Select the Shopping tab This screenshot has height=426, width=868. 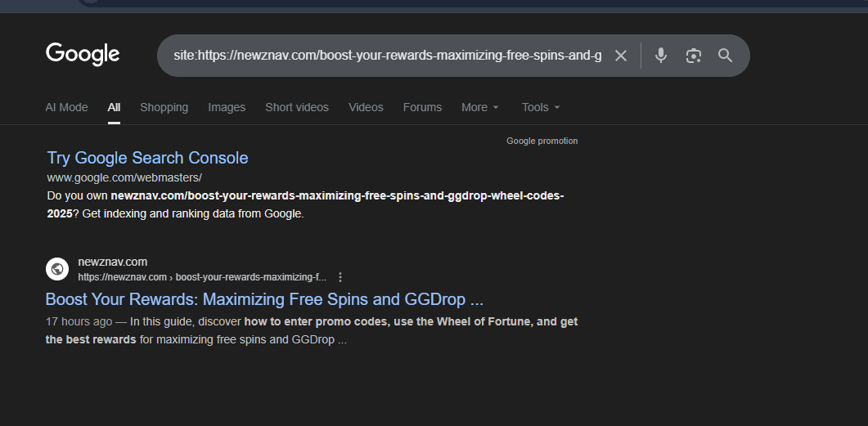164,107
